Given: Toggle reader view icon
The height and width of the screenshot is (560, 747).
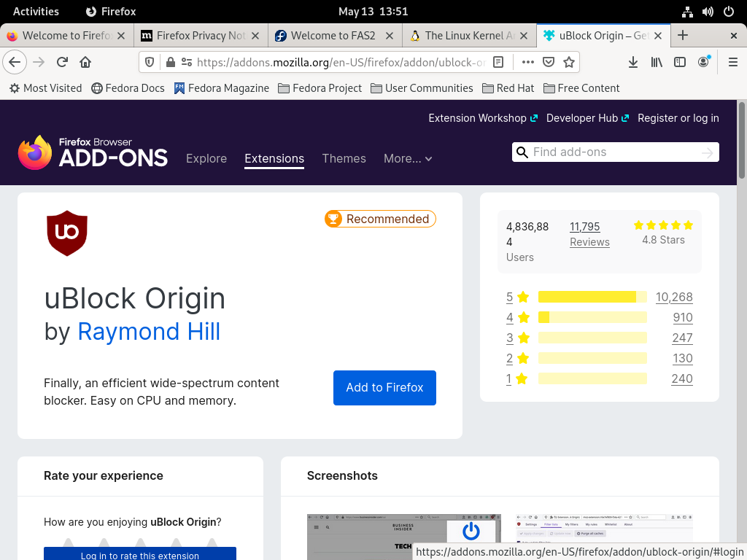Looking at the screenshot, I should click(x=498, y=62).
